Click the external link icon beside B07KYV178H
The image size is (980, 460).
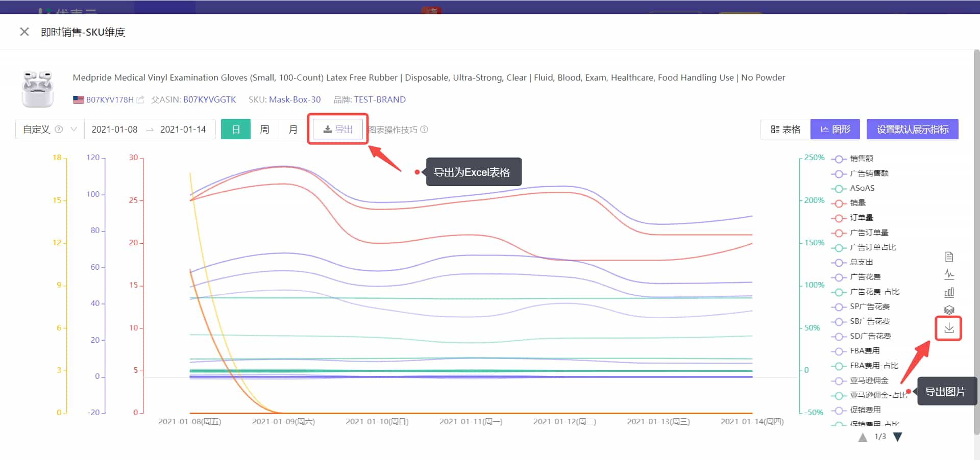tap(140, 100)
